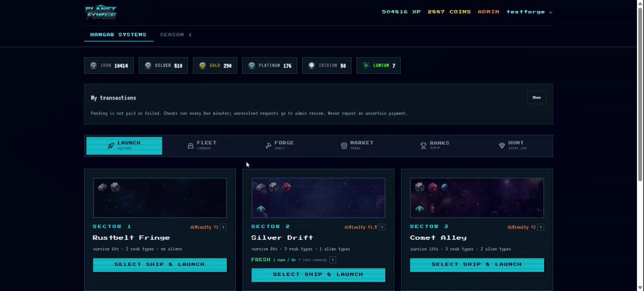The height and width of the screenshot is (291, 644).
Task: Click the hammer icon beside Forge
Action: (x=268, y=145)
